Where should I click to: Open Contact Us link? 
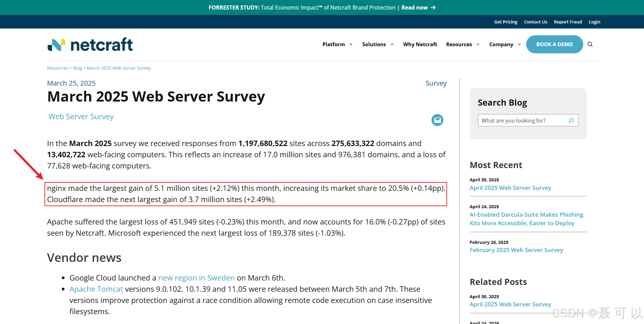pos(536,22)
